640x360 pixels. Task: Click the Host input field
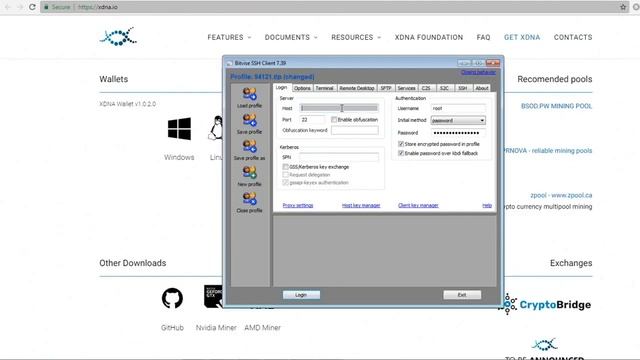[339, 108]
